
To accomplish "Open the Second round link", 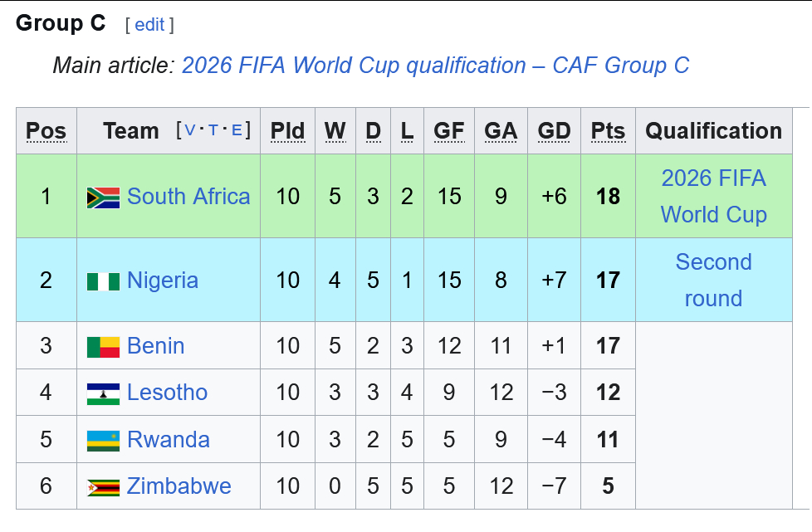I will (713, 281).
